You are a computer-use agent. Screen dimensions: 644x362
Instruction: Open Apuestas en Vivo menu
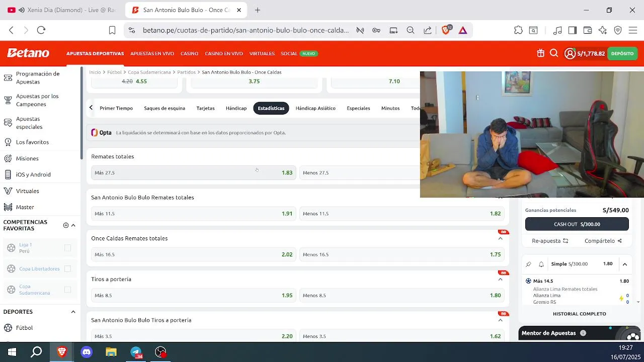[x=152, y=53]
